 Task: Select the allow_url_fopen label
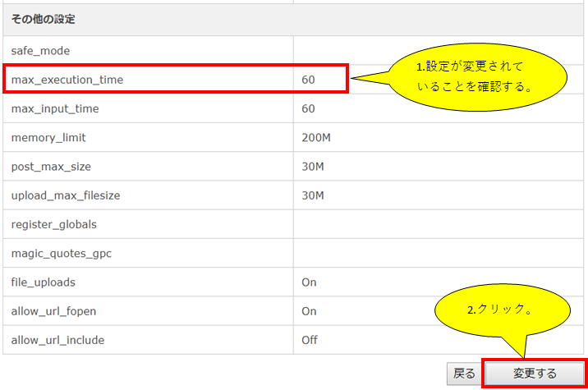pyautogui.click(x=53, y=311)
